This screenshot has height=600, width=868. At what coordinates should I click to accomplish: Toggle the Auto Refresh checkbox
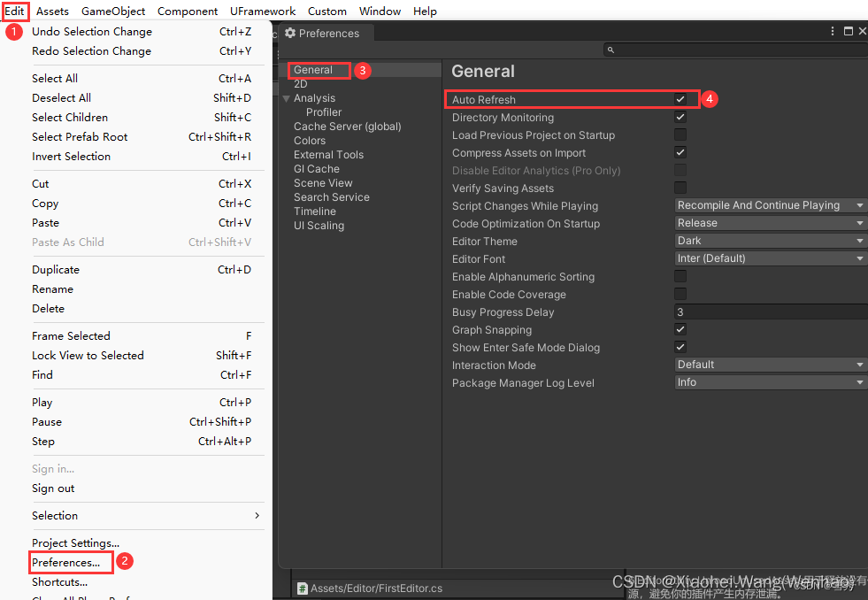pyautogui.click(x=680, y=99)
